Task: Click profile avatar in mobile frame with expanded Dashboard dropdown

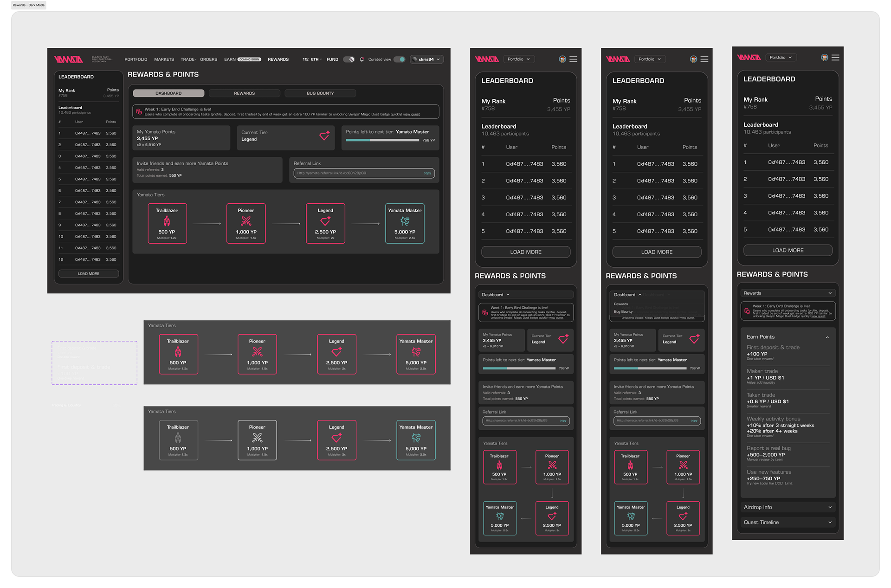Action: [693, 59]
